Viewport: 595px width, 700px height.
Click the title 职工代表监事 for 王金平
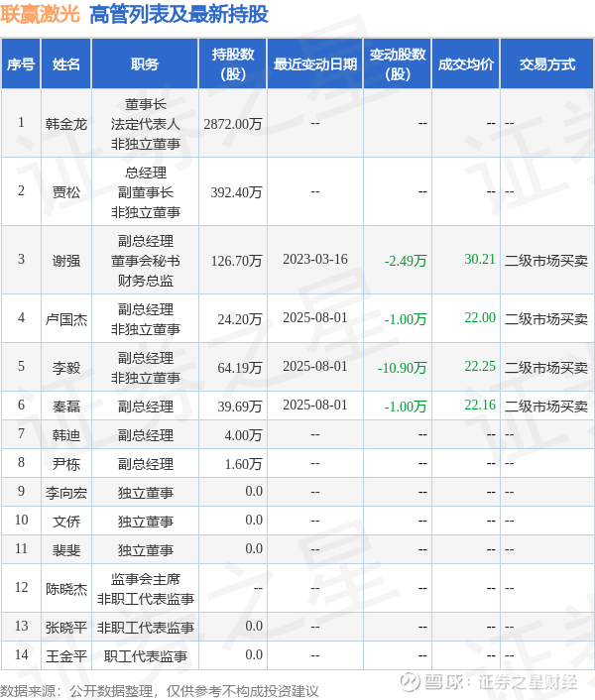(x=146, y=656)
